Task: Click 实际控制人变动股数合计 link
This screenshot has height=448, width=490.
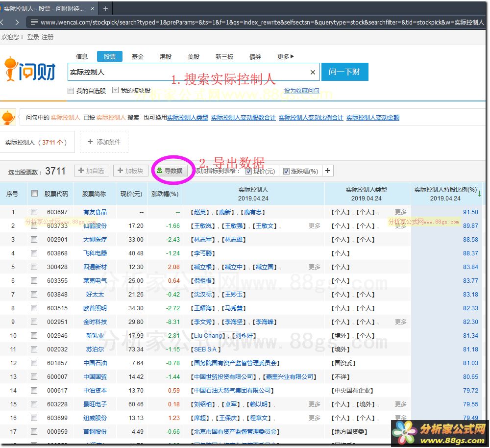Action: click(x=244, y=118)
